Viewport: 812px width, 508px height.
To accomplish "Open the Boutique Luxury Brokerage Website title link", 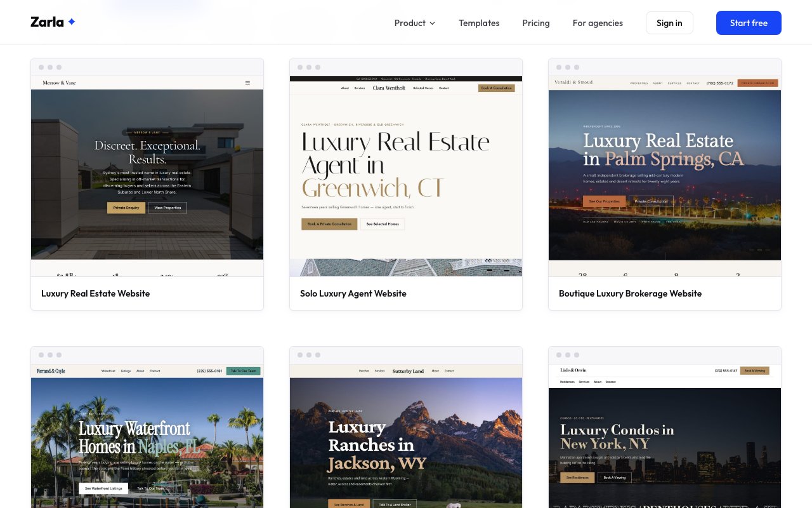I will (631, 293).
